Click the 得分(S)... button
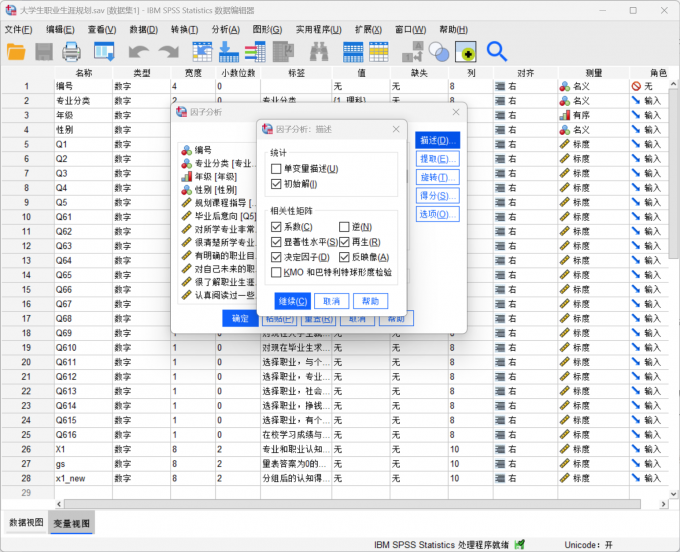 coord(438,196)
